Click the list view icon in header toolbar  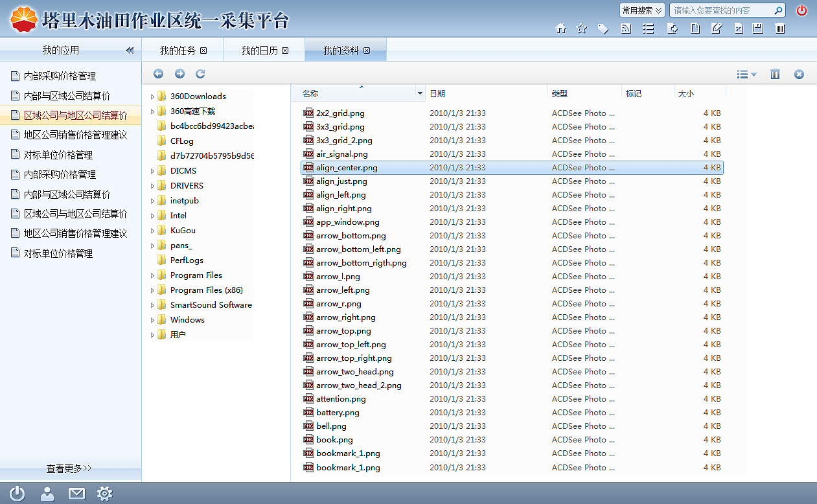pyautogui.click(x=648, y=29)
